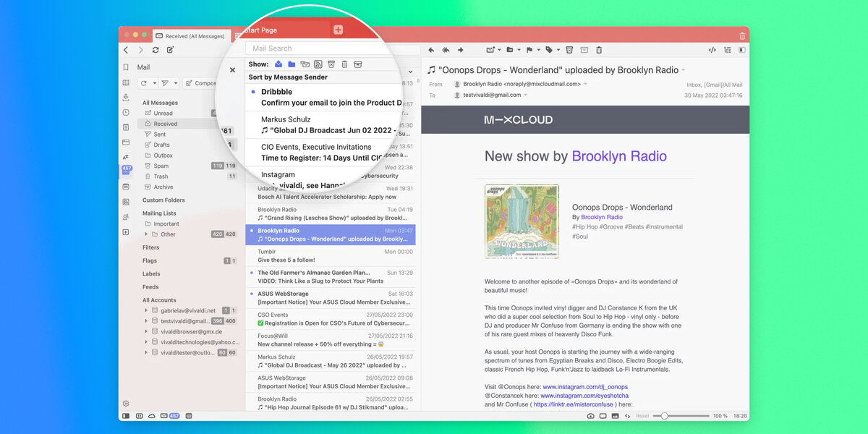Expand the Other mailing list folder
Screen dimensions: 868x434
[x=146, y=234]
